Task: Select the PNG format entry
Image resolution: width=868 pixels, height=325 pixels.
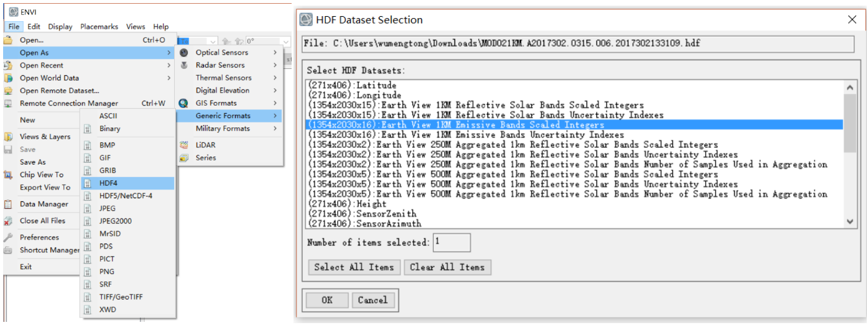Action: point(107,272)
